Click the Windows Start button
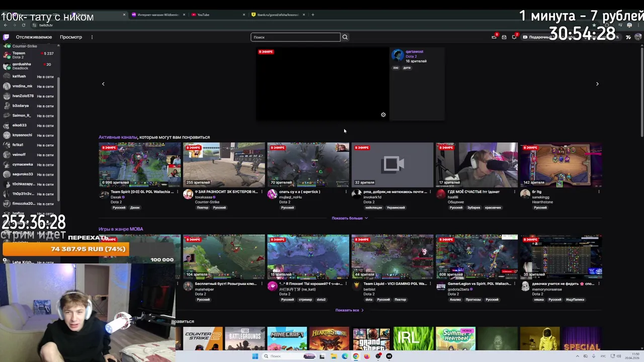 (x=255, y=356)
